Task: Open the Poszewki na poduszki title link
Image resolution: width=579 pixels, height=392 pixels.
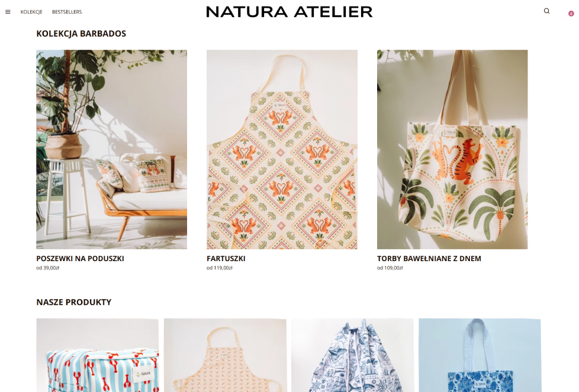Action: click(80, 259)
